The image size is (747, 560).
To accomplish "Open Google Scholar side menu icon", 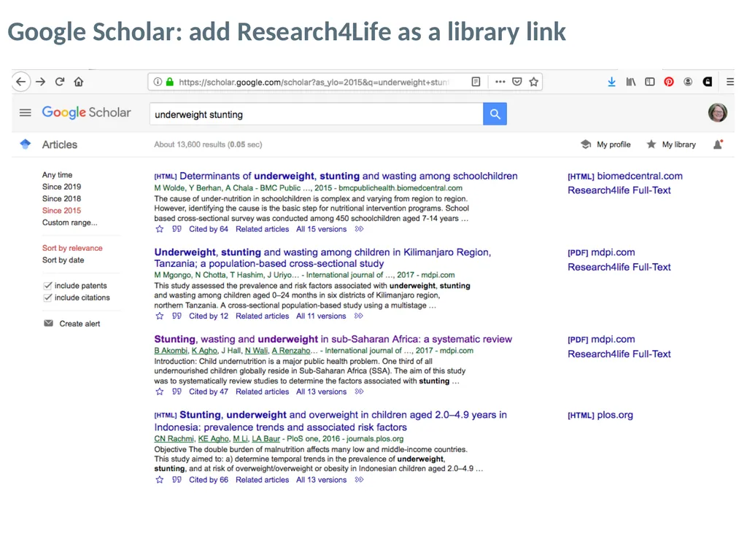I will 26,113.
